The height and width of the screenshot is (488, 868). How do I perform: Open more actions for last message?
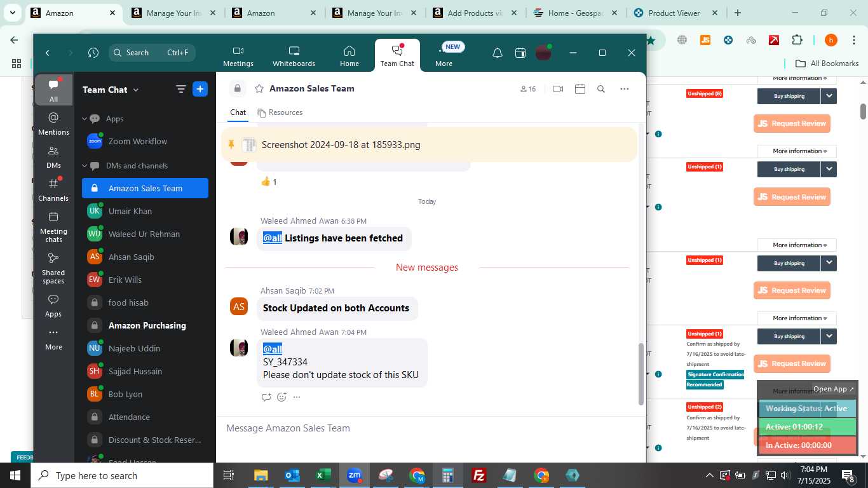tap(297, 397)
